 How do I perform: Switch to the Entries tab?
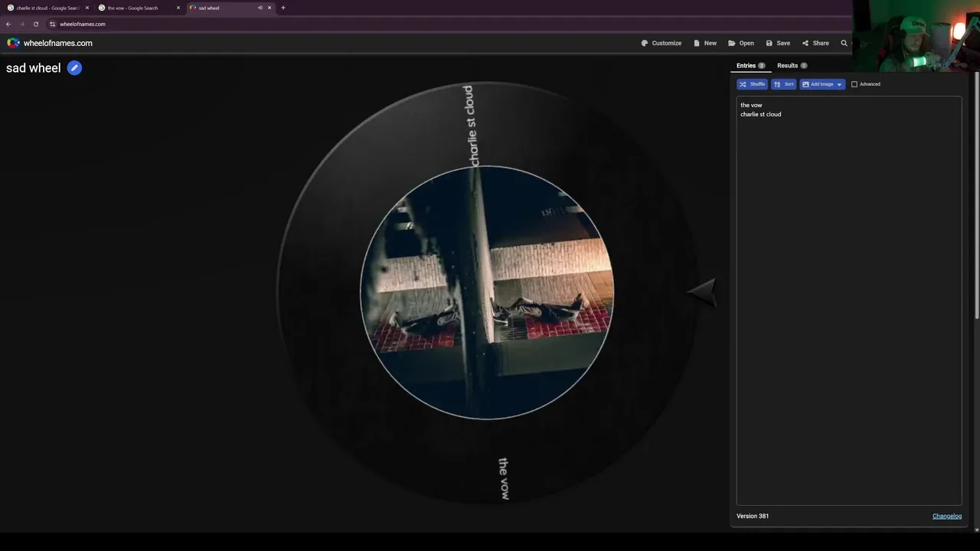(x=750, y=66)
